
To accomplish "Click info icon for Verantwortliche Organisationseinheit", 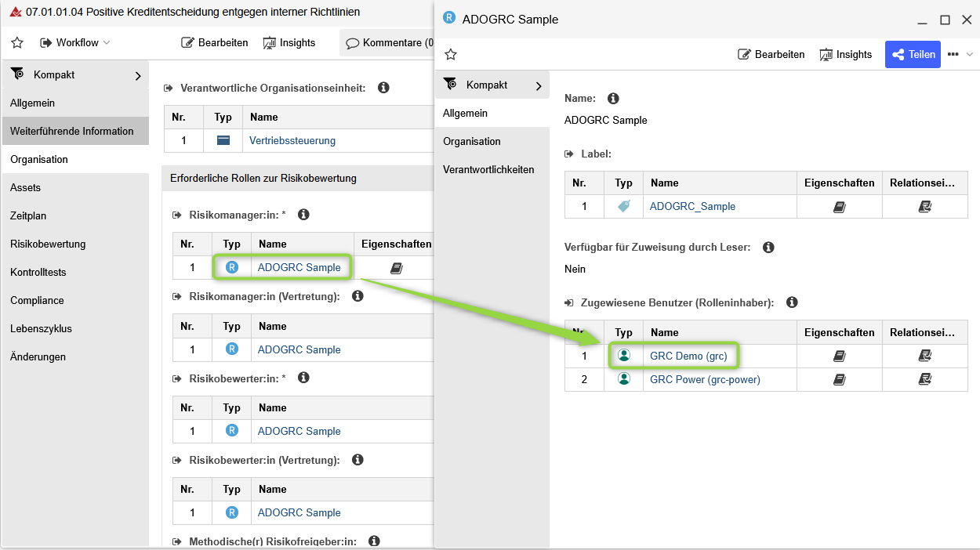I will [x=383, y=88].
